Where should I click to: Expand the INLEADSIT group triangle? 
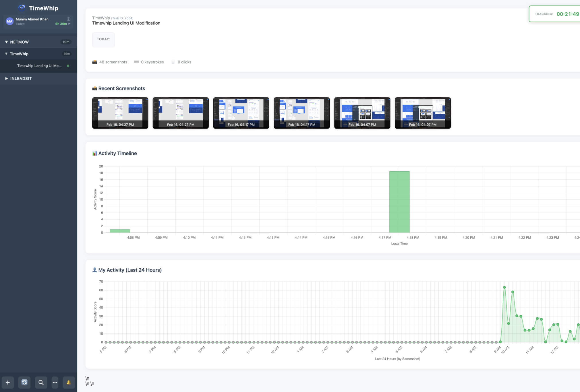tap(6, 78)
